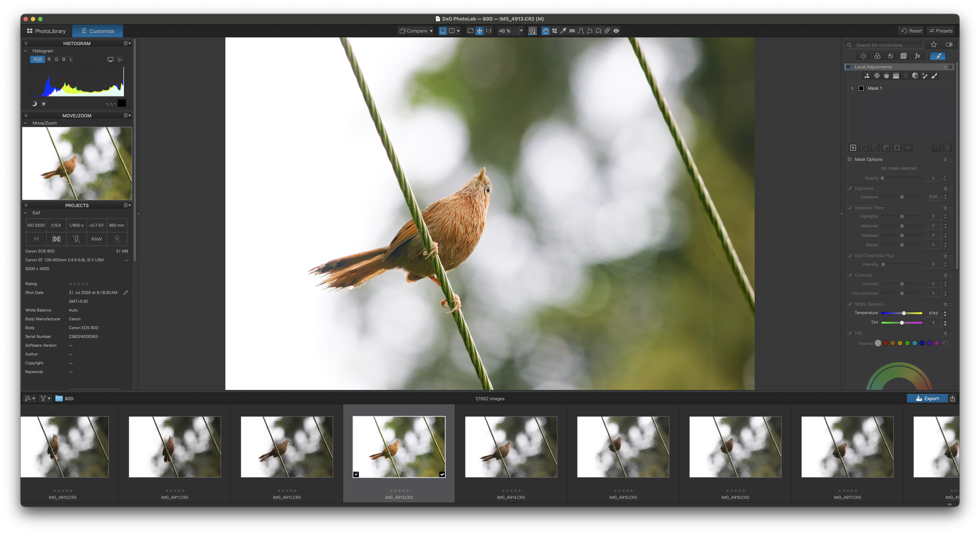Image resolution: width=980 pixels, height=534 pixels.
Task: Open the zoom percentage dropdown
Action: pyautogui.click(x=521, y=31)
